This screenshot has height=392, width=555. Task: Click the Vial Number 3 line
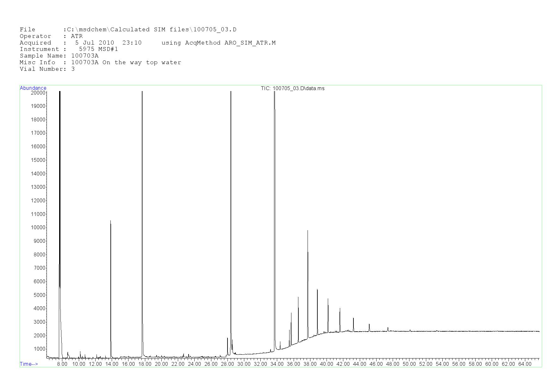click(47, 69)
